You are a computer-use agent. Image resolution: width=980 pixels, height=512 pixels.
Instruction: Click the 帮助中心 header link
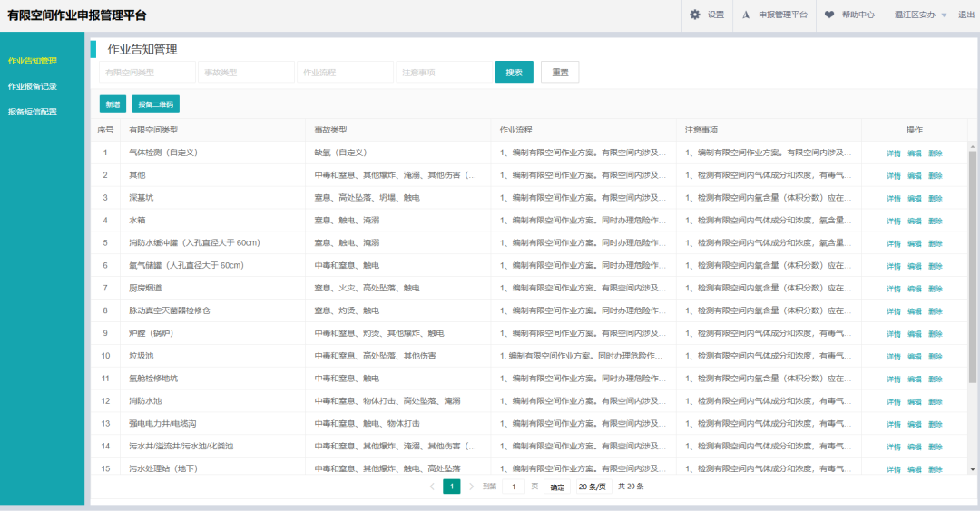(858, 15)
